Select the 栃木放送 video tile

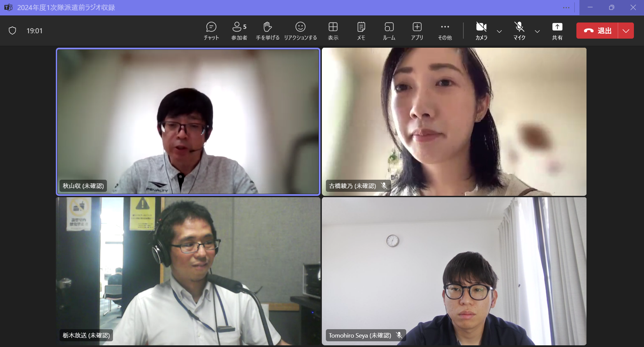pyautogui.click(x=188, y=271)
